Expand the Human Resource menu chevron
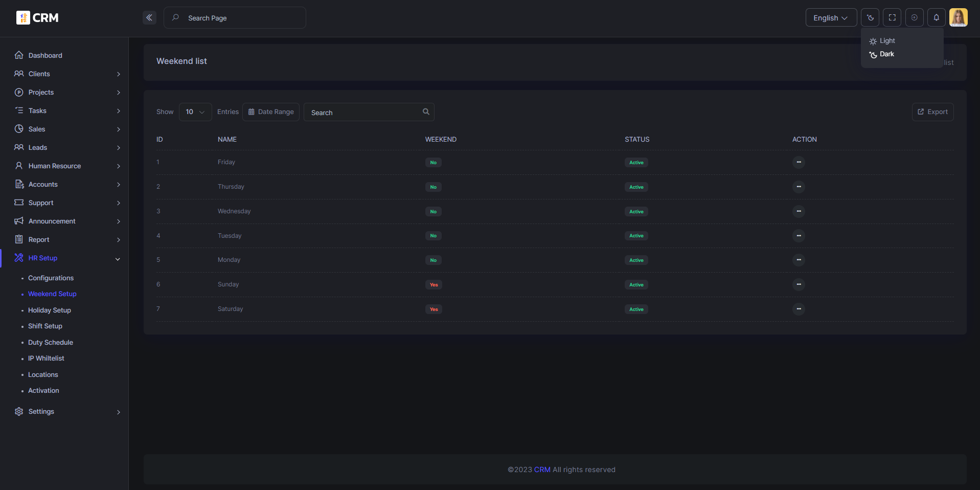This screenshot has width=980, height=490. (119, 166)
